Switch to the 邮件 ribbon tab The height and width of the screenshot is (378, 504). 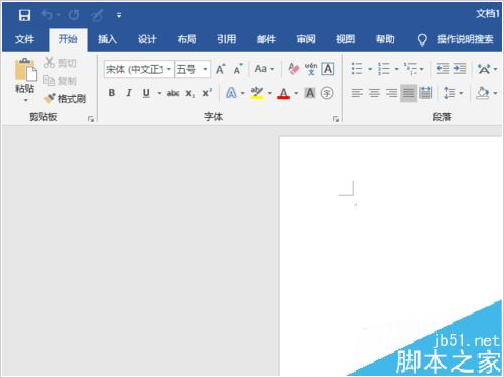[x=266, y=39]
